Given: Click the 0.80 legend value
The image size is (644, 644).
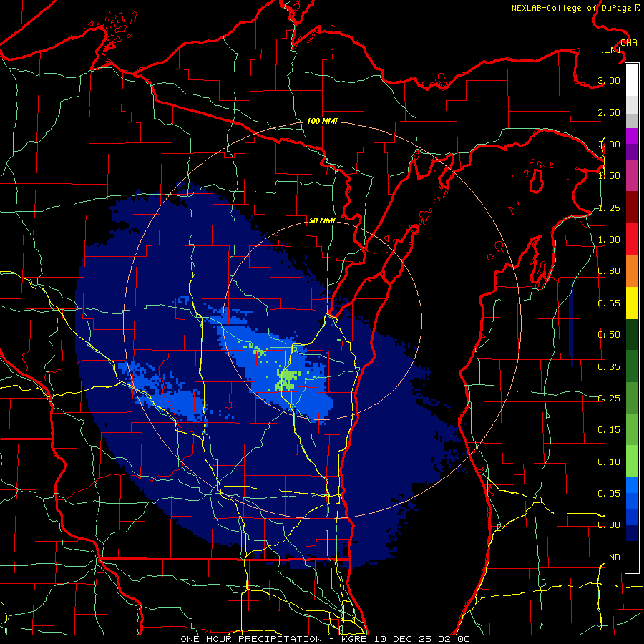Looking at the screenshot, I should click(x=609, y=271).
